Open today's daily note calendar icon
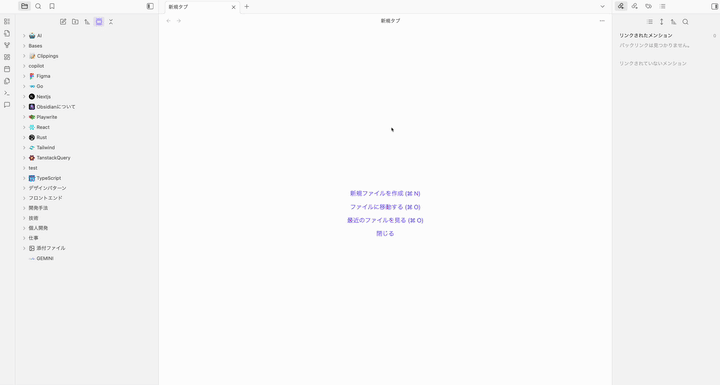This screenshot has height=385, width=720. tap(7, 69)
